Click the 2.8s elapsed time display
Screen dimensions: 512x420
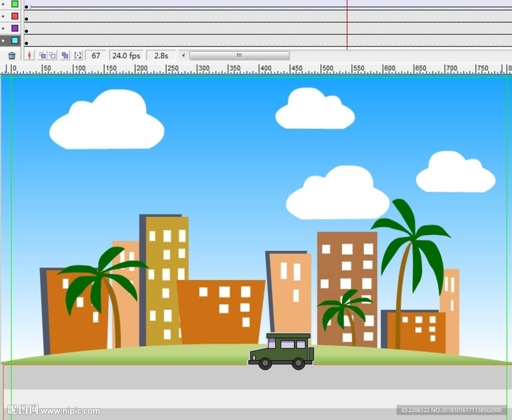(x=161, y=55)
